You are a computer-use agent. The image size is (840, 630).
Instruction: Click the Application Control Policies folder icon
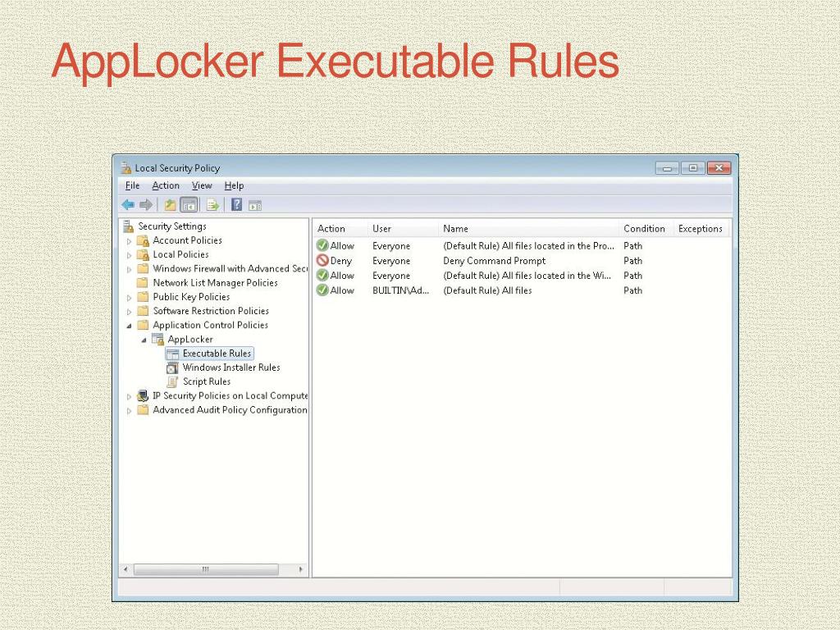tap(143, 325)
